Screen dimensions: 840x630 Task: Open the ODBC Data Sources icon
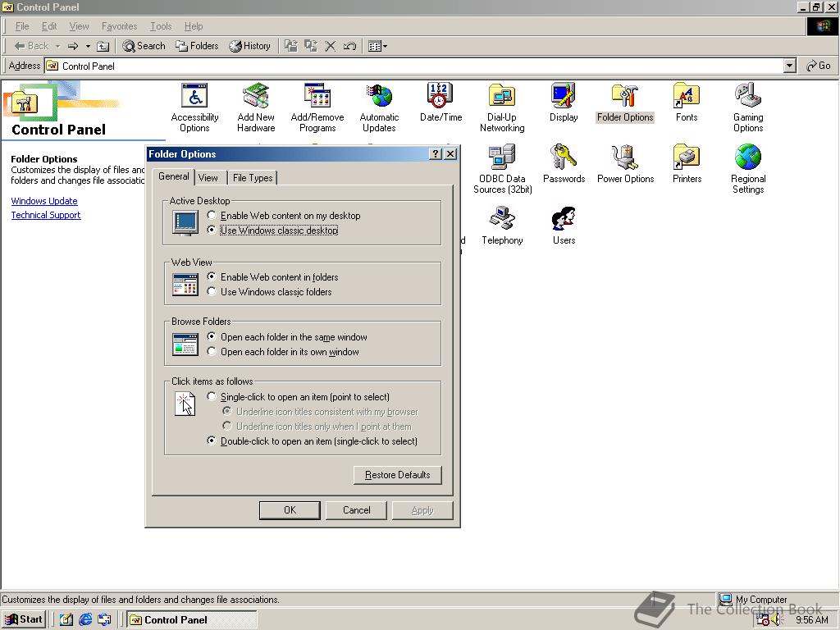click(x=502, y=169)
